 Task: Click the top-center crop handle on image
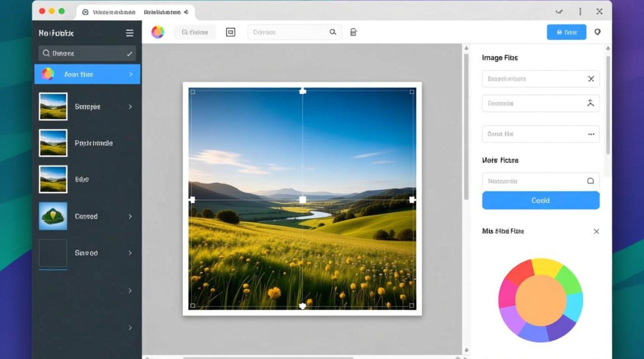[x=302, y=91]
